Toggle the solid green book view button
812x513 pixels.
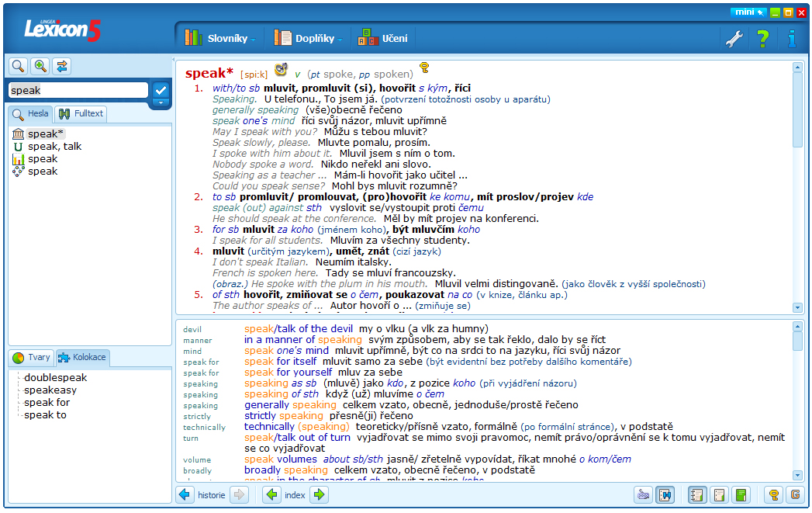741,495
